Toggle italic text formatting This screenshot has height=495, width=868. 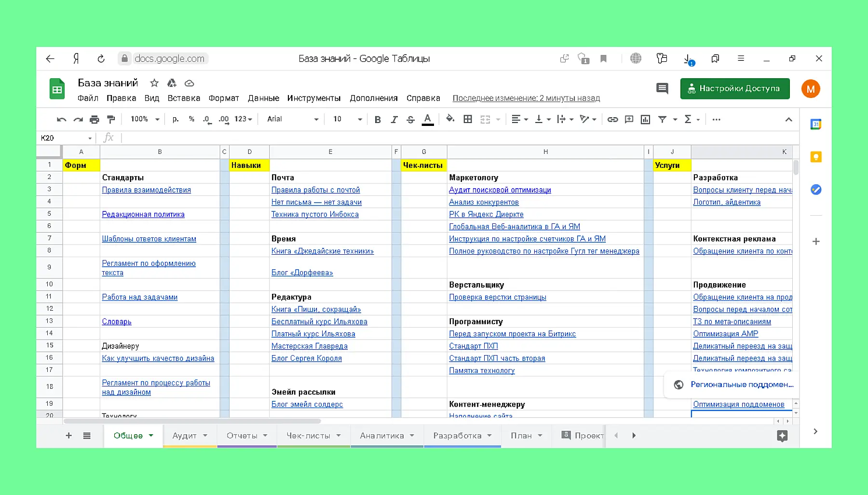click(394, 119)
